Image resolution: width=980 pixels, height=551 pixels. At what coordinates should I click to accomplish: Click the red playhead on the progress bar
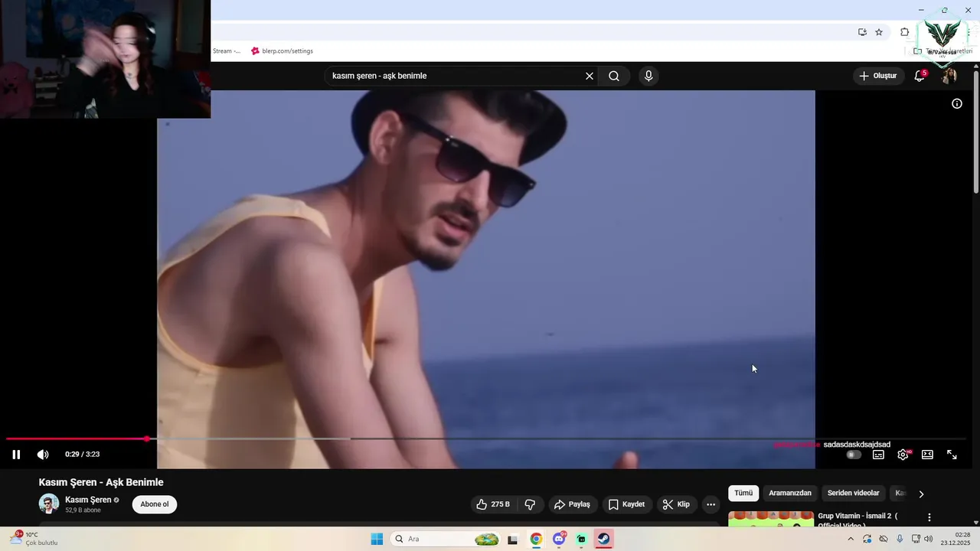pyautogui.click(x=146, y=439)
